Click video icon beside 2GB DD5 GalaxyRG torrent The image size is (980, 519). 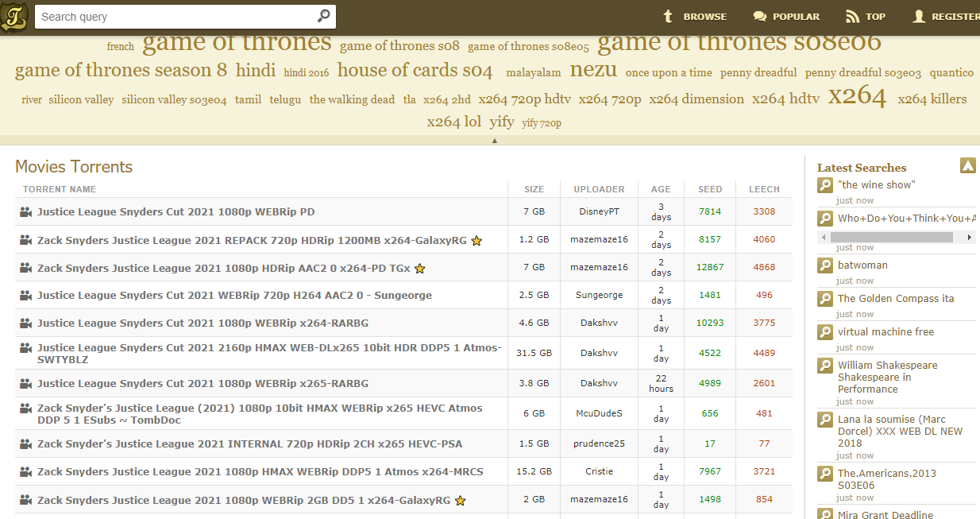26,500
